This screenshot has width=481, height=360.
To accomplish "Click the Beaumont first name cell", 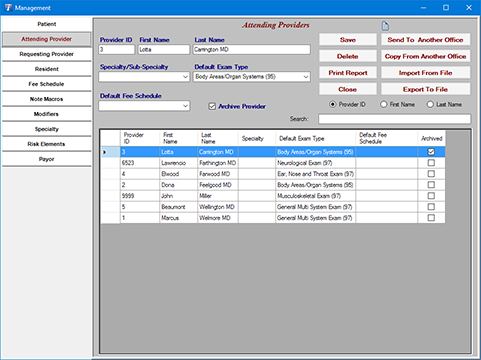I will (x=178, y=207).
